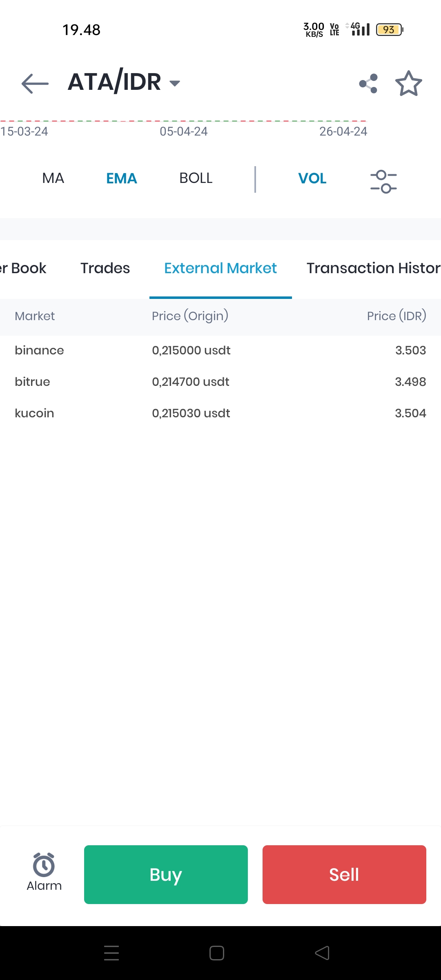Add ATA/IDR to favorites star
Screen dimensions: 441x980
pyautogui.click(x=409, y=83)
